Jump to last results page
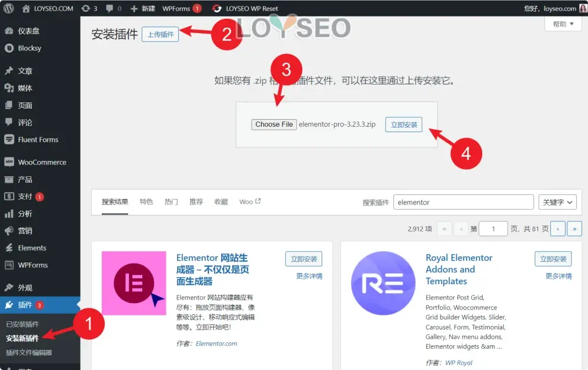Image resolution: width=588 pixels, height=370 pixels. point(574,229)
